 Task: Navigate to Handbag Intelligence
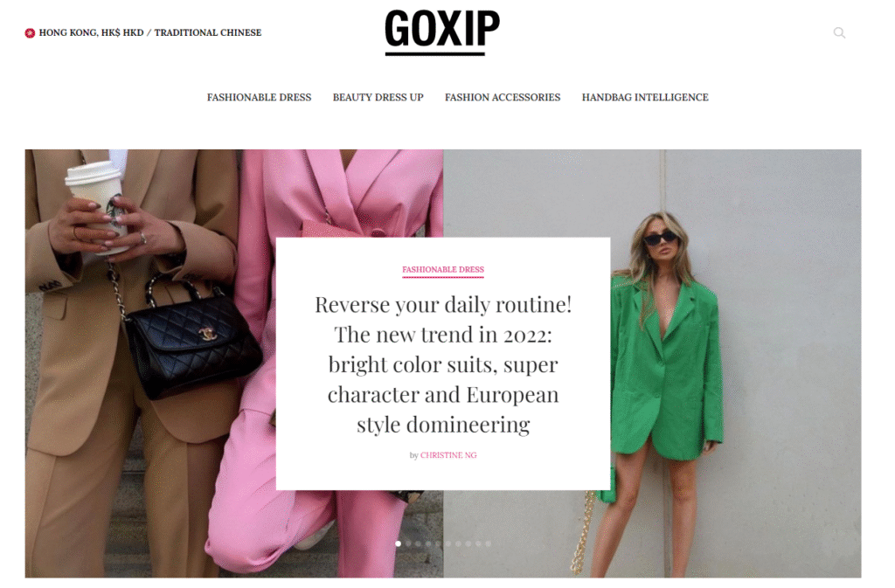click(x=645, y=98)
